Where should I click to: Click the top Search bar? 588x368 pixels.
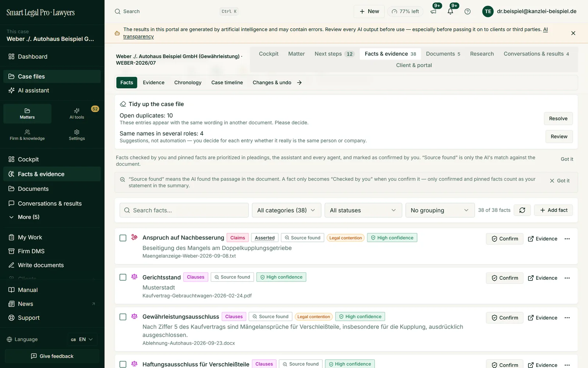176,11
